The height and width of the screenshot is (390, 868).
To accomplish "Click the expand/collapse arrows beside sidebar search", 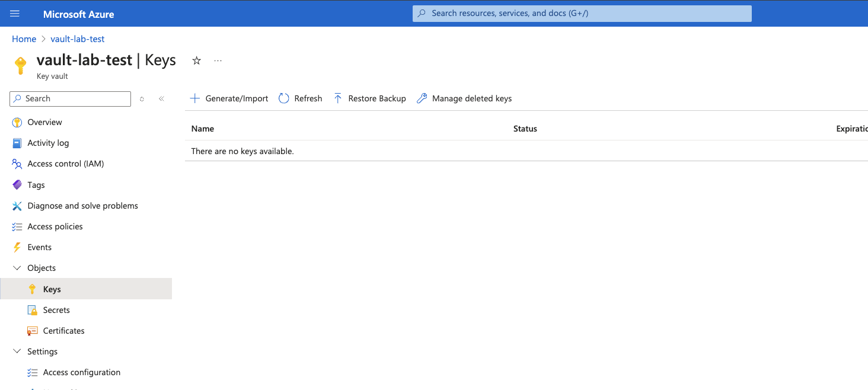I will click(142, 99).
